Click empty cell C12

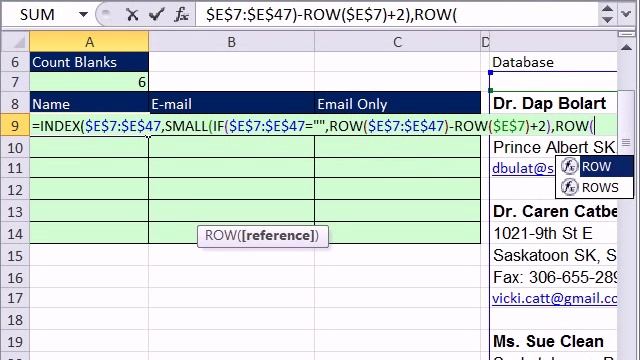398,189
